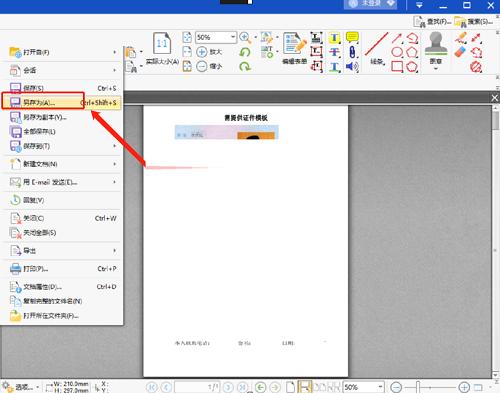500x393 pixels.
Task: Open the Options (选项) gear in the status bar
Action: (20, 387)
